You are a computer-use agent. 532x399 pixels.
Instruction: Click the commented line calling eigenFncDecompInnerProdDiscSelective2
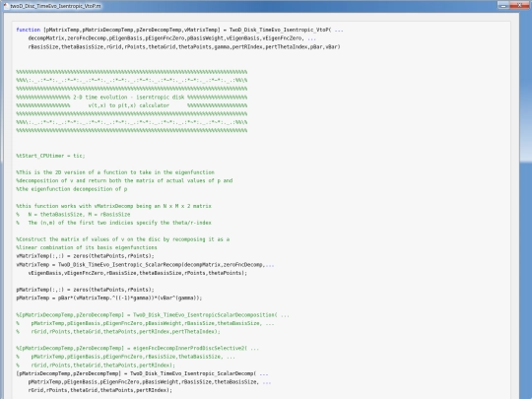click(x=137, y=348)
